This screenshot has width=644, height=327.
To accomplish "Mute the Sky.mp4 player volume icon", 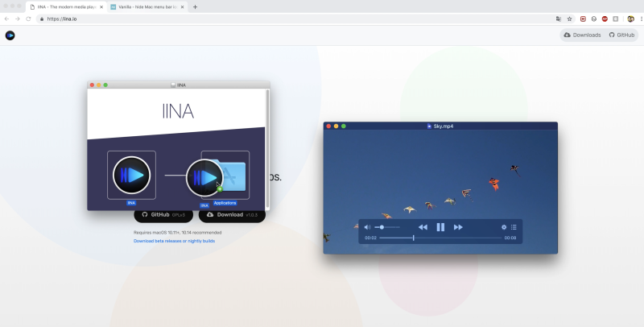I will click(367, 227).
